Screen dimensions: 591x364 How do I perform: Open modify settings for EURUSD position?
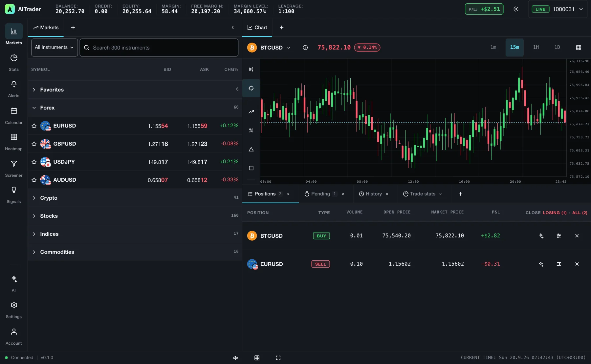(x=559, y=264)
